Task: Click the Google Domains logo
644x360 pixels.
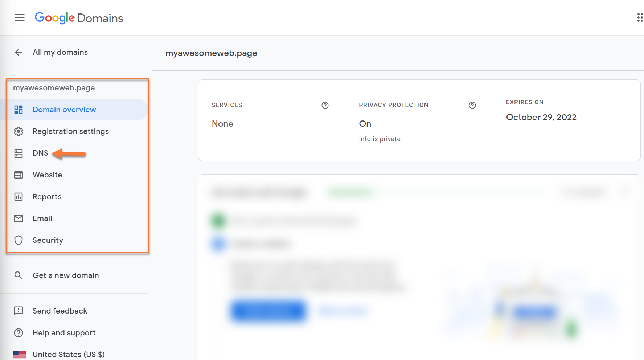Action: [x=79, y=18]
